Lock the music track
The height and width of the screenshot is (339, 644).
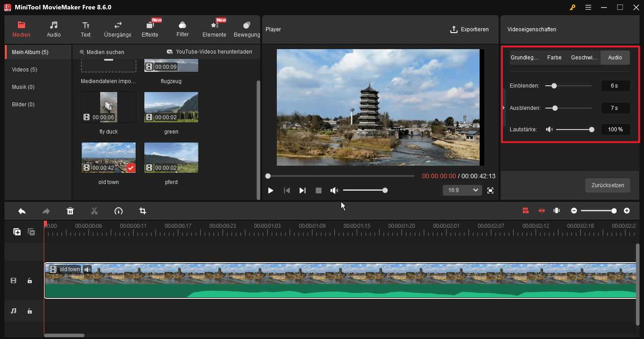tap(30, 311)
